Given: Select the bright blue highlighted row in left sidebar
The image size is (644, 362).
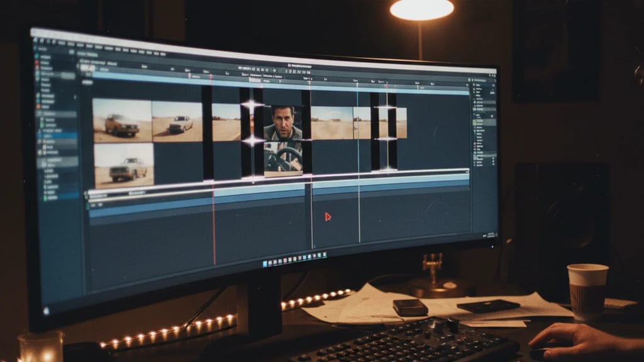Looking at the screenshot, I should click(57, 135).
